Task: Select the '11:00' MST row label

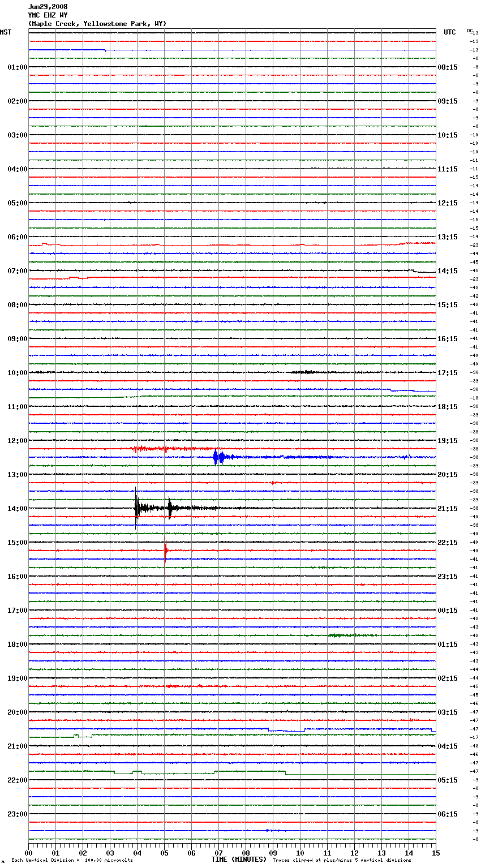Action: pos(18,407)
